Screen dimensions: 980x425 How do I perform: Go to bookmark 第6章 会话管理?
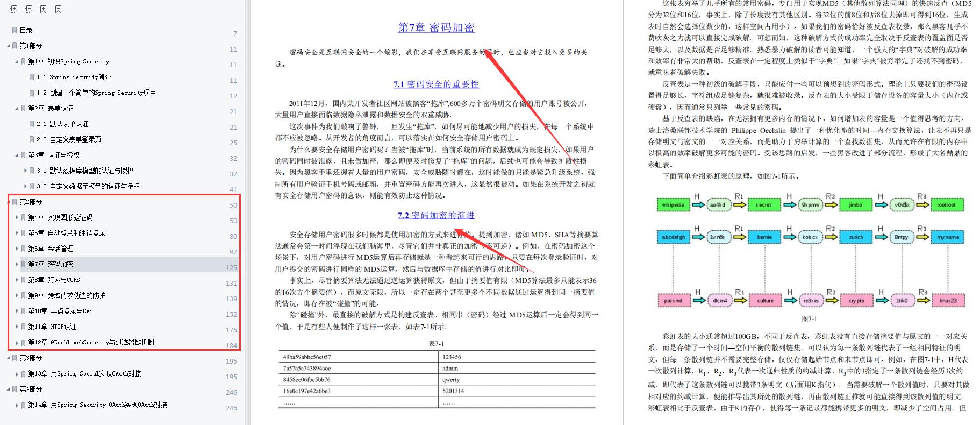pyautogui.click(x=51, y=249)
